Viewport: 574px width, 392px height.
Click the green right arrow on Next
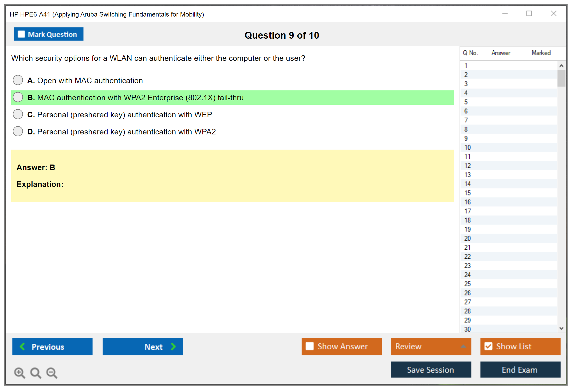coord(173,346)
